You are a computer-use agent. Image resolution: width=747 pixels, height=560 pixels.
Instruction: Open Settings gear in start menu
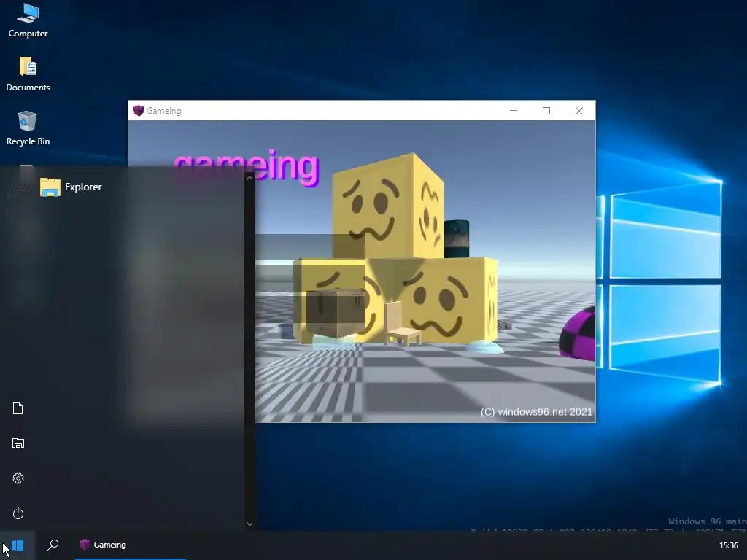pyautogui.click(x=18, y=478)
